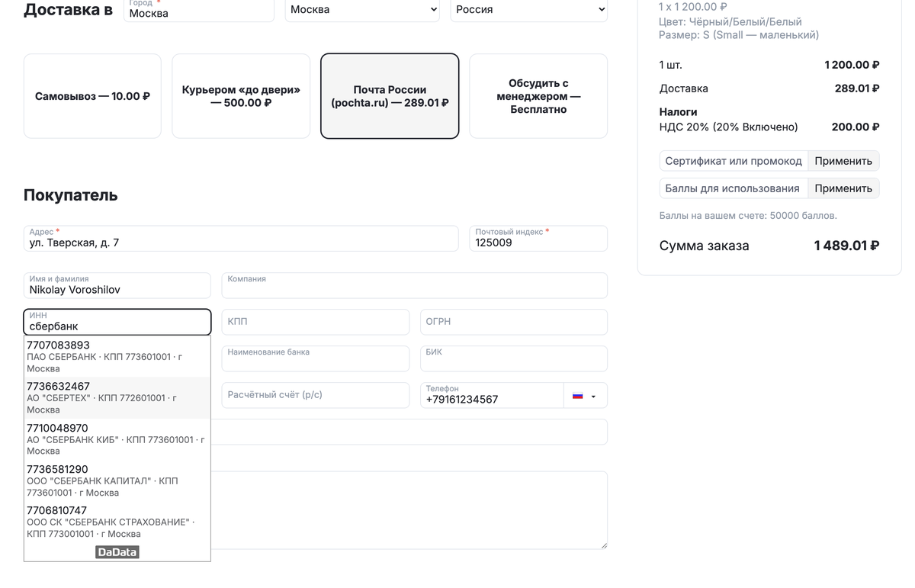Click the ОГРН input field
The image size is (915, 588).
click(514, 322)
